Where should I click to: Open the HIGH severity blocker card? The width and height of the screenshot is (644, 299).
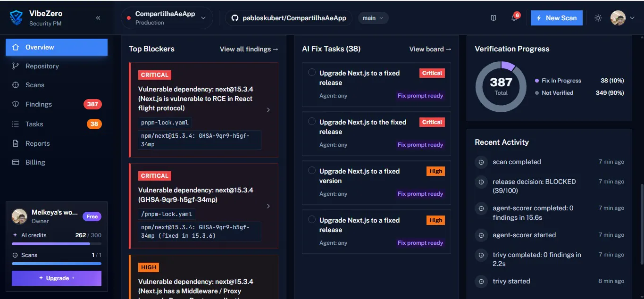203,277
